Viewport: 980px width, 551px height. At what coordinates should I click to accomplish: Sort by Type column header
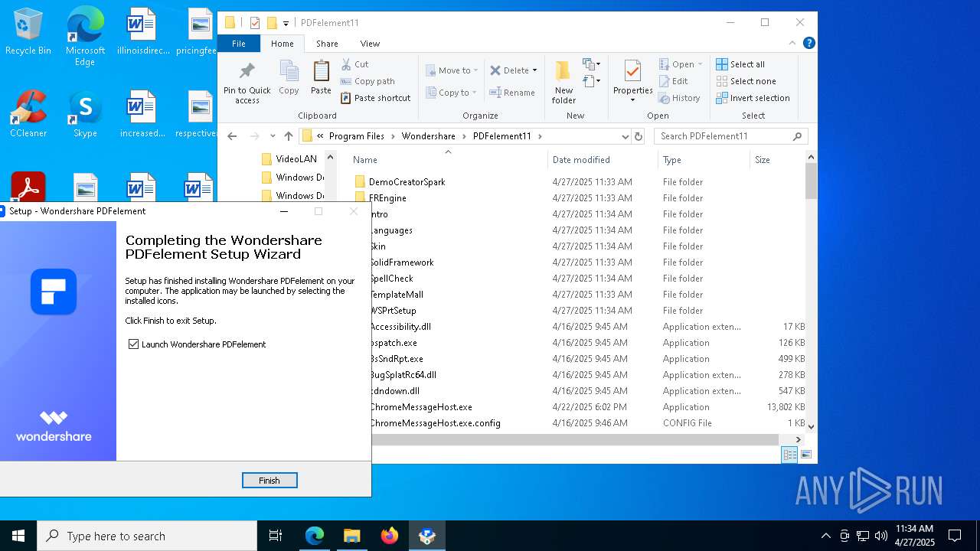(x=704, y=160)
